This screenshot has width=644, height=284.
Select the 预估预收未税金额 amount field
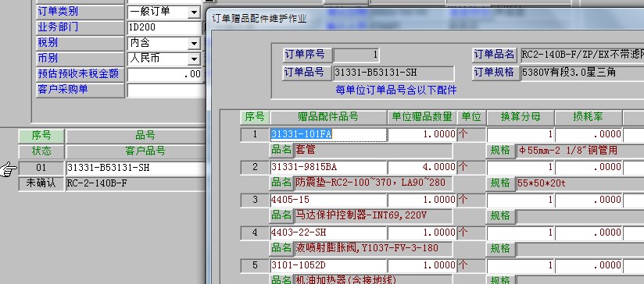point(164,75)
